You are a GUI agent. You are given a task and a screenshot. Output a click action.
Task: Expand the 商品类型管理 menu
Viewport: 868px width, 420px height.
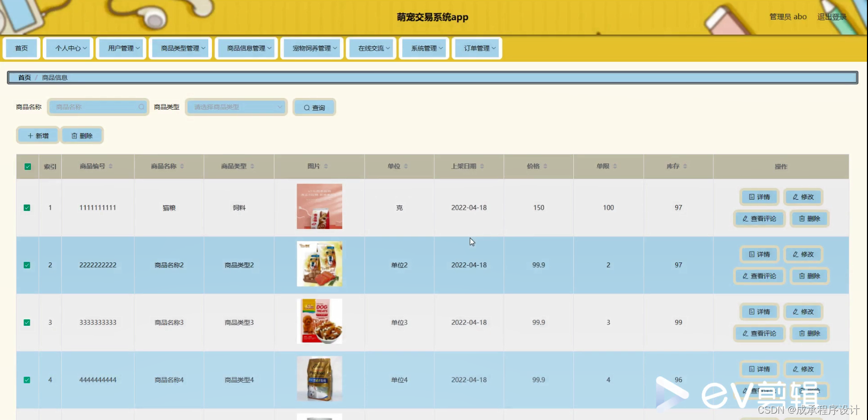pyautogui.click(x=181, y=48)
